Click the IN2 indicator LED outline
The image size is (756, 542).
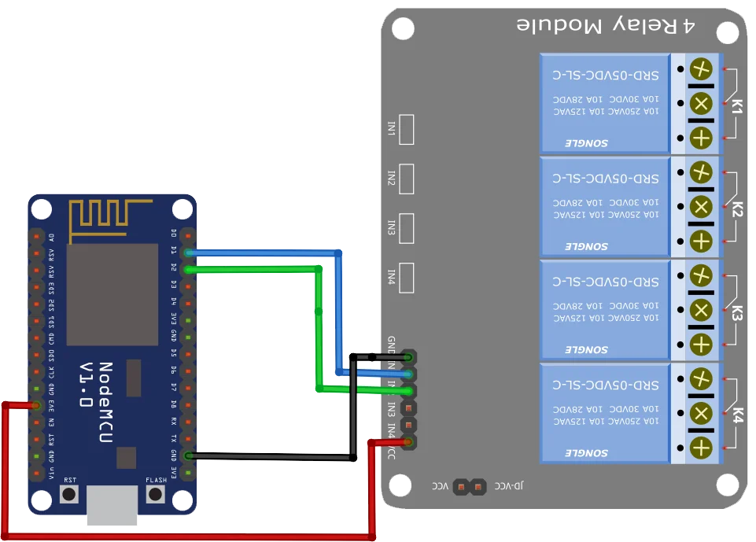click(x=407, y=179)
